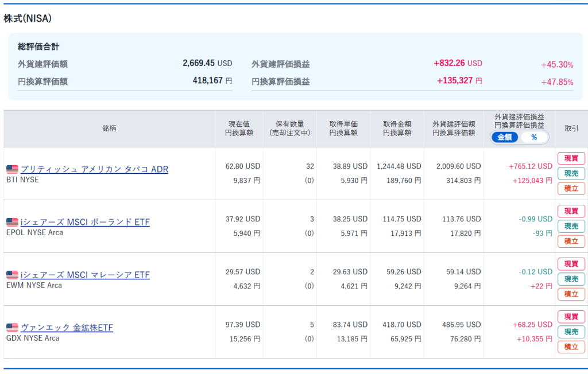Open ヴァンエック 金鉱株ETF details link
Screen dimensions: 588x374
point(67,328)
